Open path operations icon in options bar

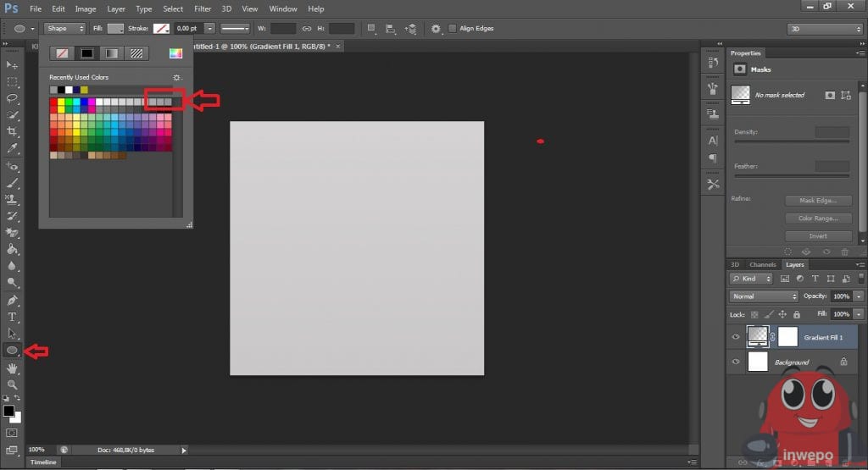tap(371, 28)
